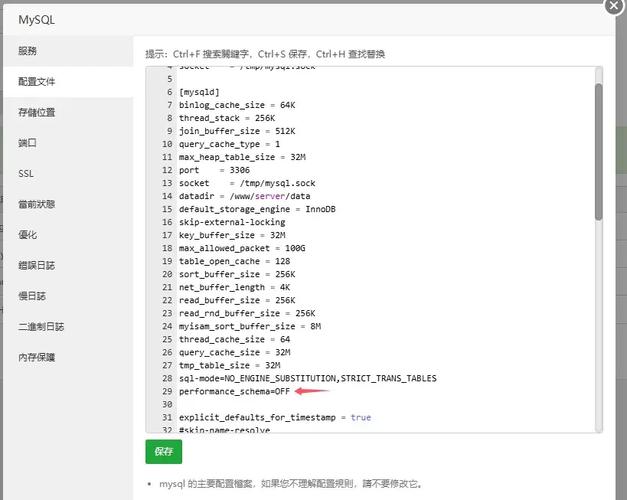Click the sql-mode=NO_ENGINE_SUBSTITUTION line
The height and width of the screenshot is (500, 627).
click(x=308, y=378)
